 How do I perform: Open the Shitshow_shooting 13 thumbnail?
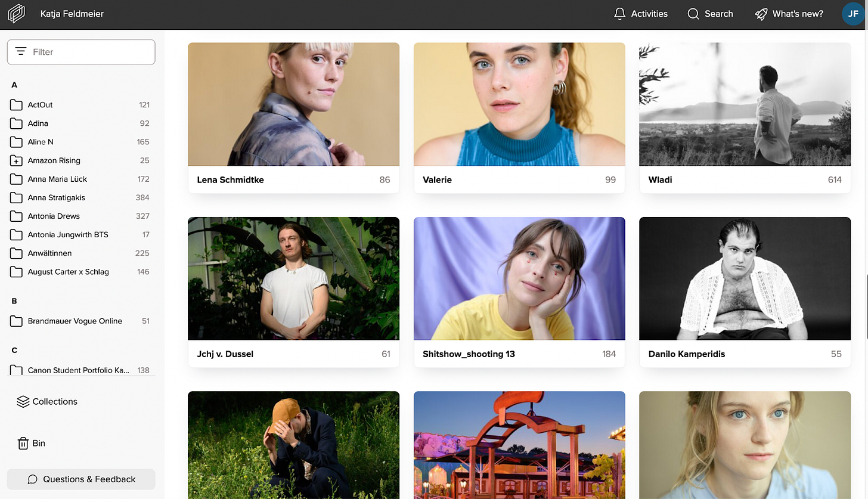tap(519, 278)
